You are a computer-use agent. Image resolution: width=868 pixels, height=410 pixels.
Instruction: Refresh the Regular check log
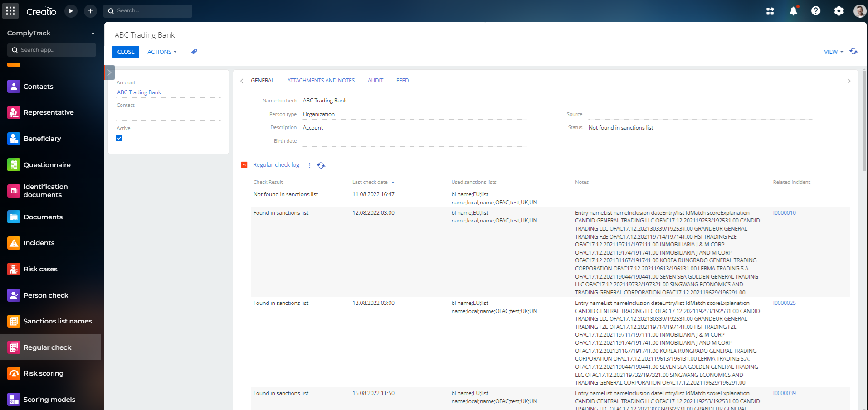[x=321, y=165]
